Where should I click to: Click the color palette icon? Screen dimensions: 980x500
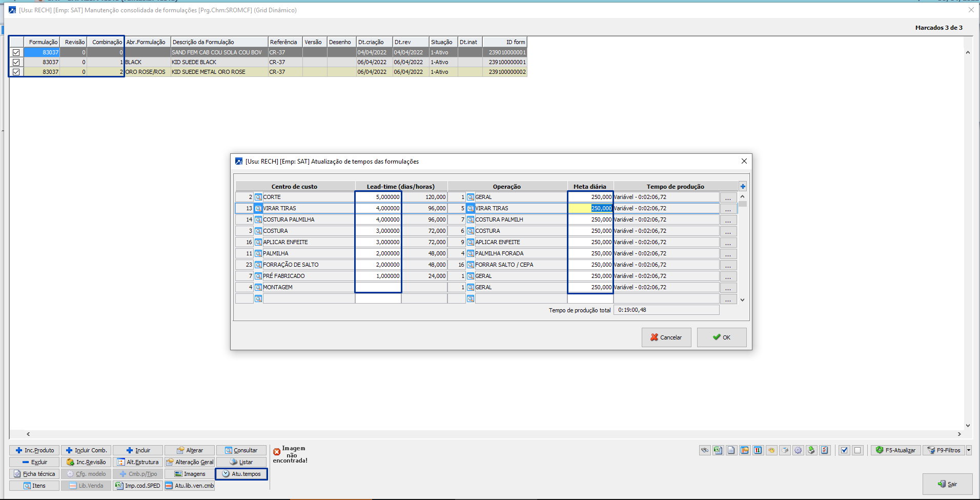pos(771,450)
